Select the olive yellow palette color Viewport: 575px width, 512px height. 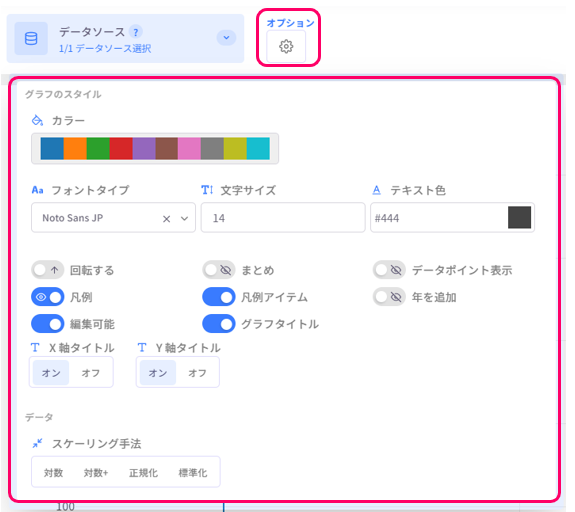[235, 149]
